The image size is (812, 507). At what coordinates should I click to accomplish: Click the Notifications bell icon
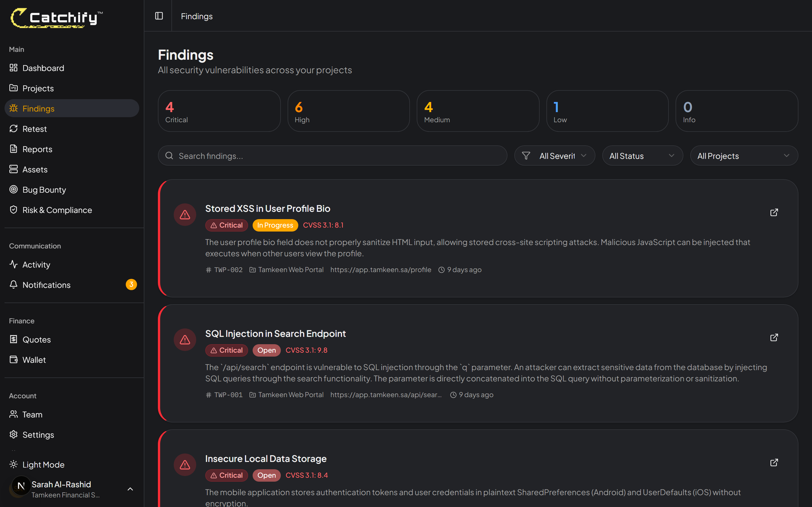14,285
